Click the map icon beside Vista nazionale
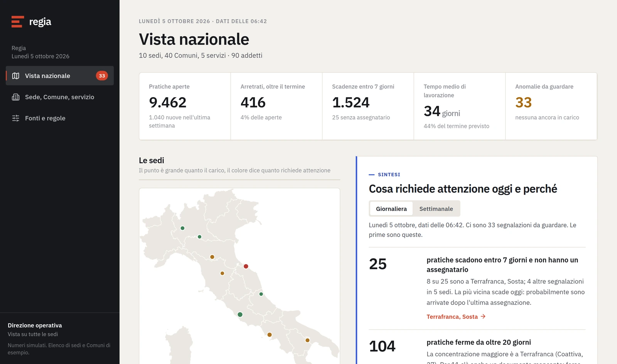Viewport: 617px width, 364px height. [x=16, y=76]
